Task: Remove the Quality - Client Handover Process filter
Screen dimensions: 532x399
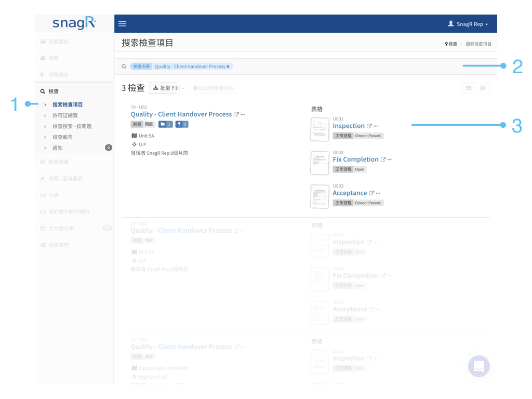Action: pos(228,66)
